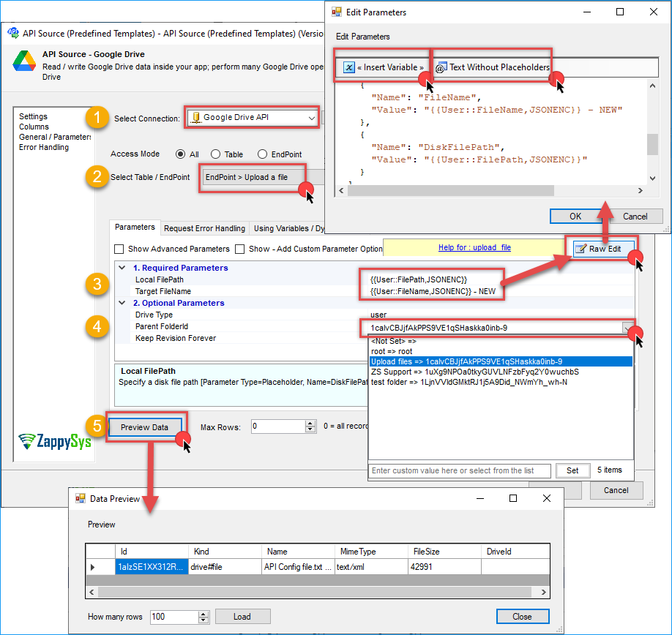
Task: Increase the How many rows value
Action: click(204, 614)
